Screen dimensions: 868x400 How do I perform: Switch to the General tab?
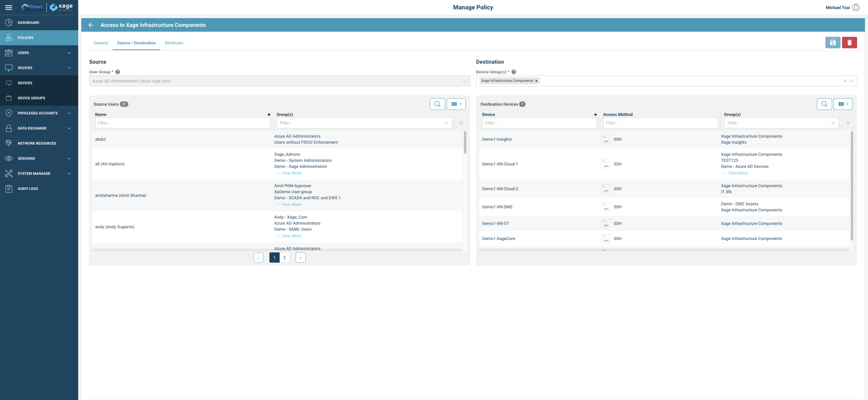click(101, 43)
